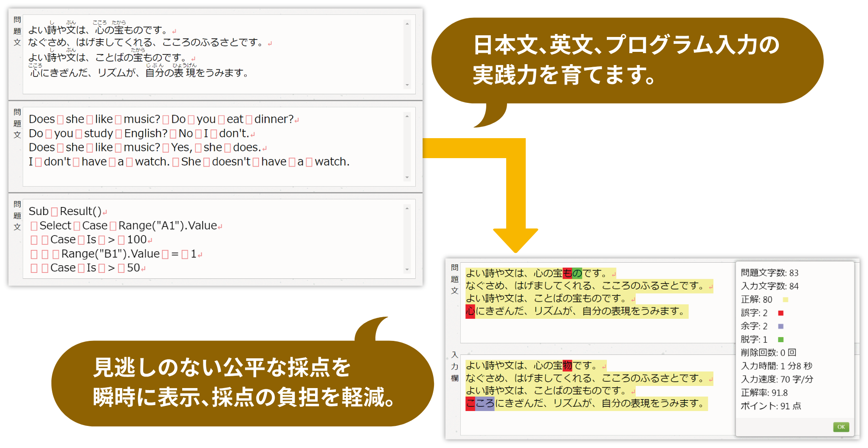Click the green highlighted の in results question
The width and height of the screenshot is (868, 448).
click(x=577, y=273)
